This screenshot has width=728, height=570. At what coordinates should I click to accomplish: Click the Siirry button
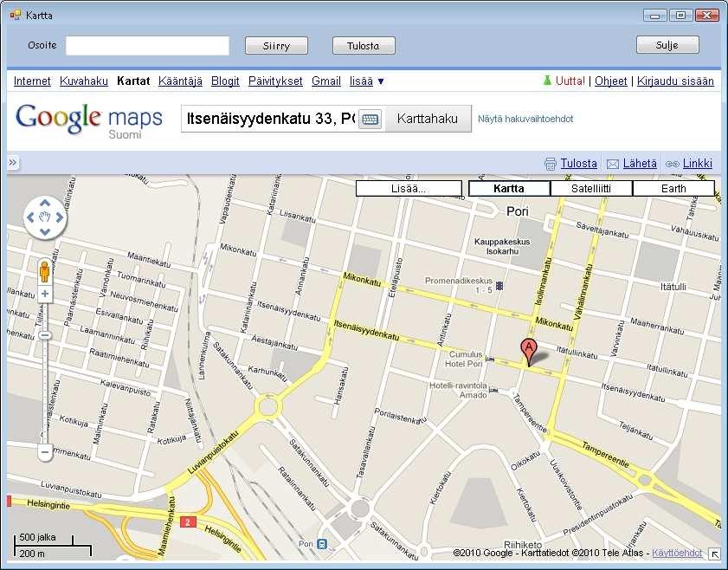[276, 46]
